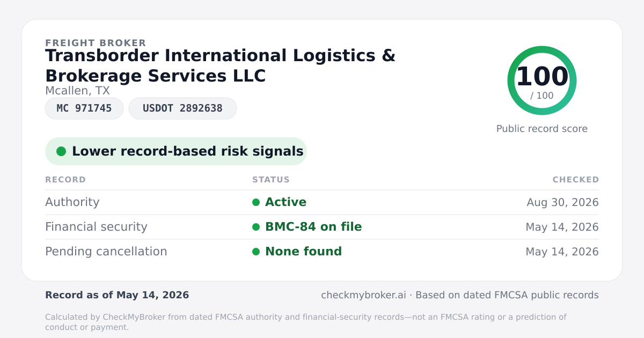This screenshot has width=644, height=338.
Task: Open the checkmybroker.ai link text
Action: point(363,295)
